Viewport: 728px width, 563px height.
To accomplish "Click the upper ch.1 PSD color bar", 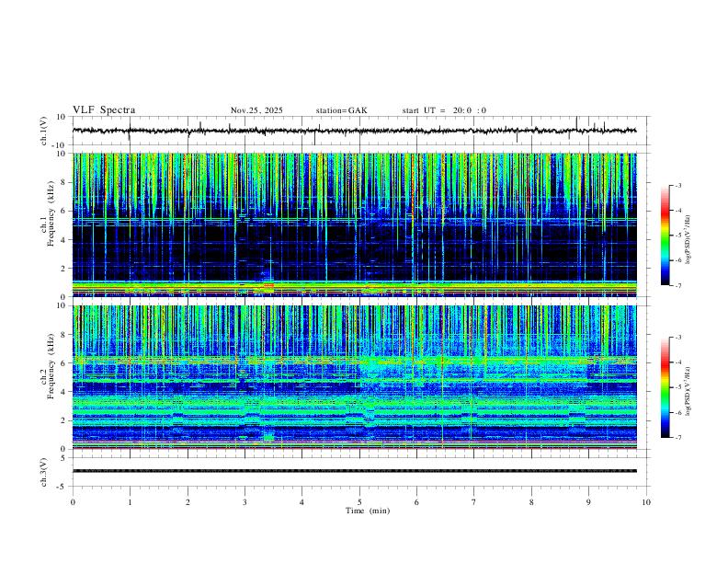I will point(665,236).
